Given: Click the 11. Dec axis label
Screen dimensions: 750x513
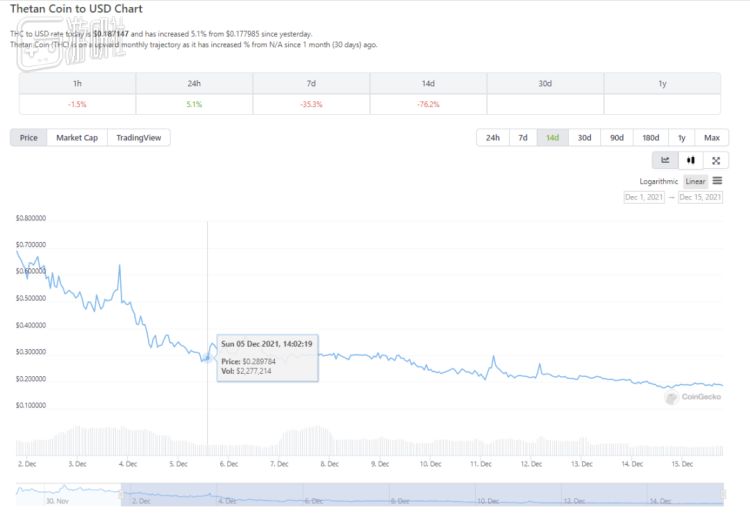Looking at the screenshot, I should click(x=481, y=464).
